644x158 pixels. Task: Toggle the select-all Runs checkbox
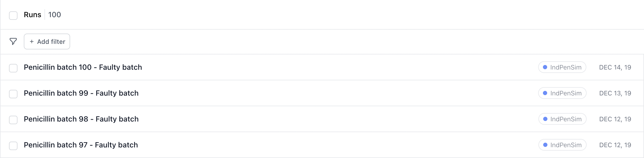[13, 15]
